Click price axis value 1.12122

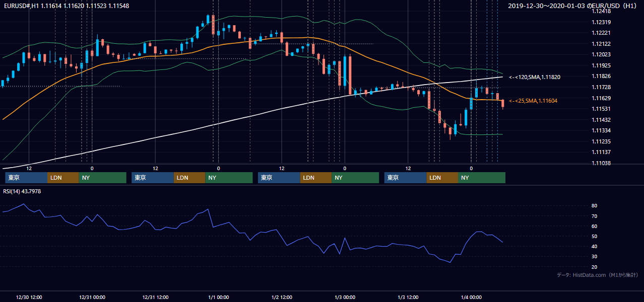(601, 44)
